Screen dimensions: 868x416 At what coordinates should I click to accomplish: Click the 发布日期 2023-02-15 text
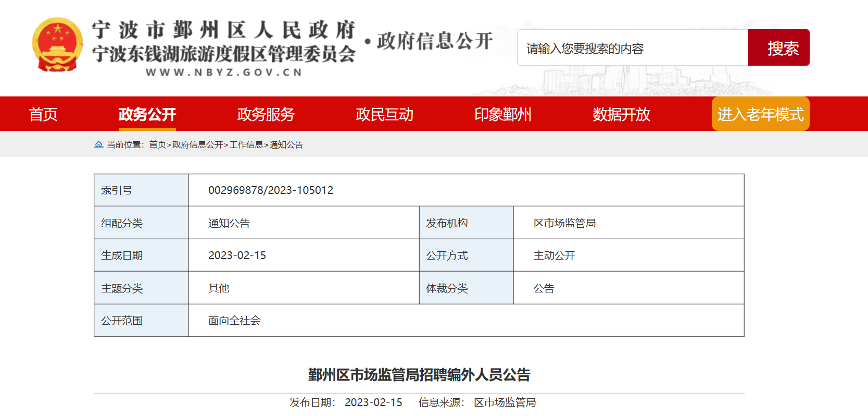[346, 402]
